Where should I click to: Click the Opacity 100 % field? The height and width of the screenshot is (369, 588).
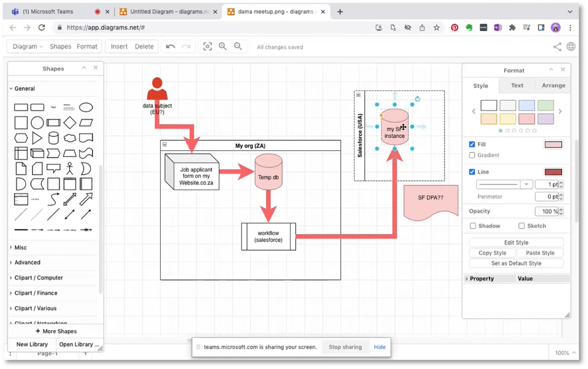(x=547, y=212)
